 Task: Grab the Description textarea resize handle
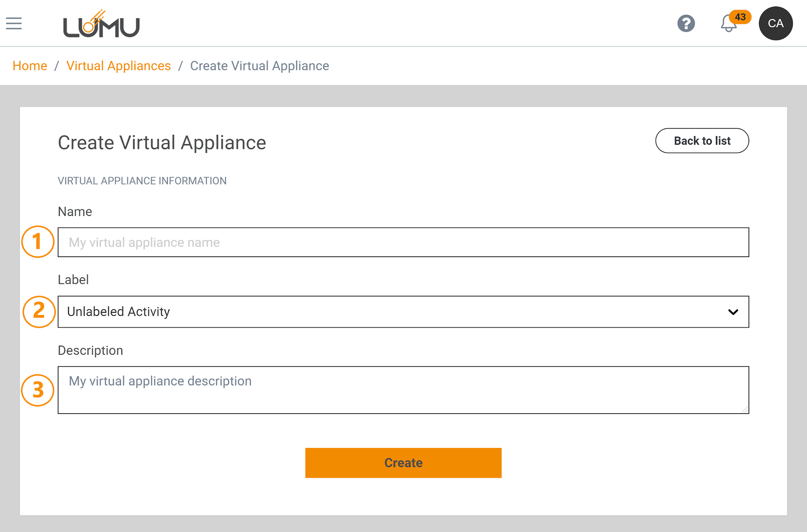(745, 410)
